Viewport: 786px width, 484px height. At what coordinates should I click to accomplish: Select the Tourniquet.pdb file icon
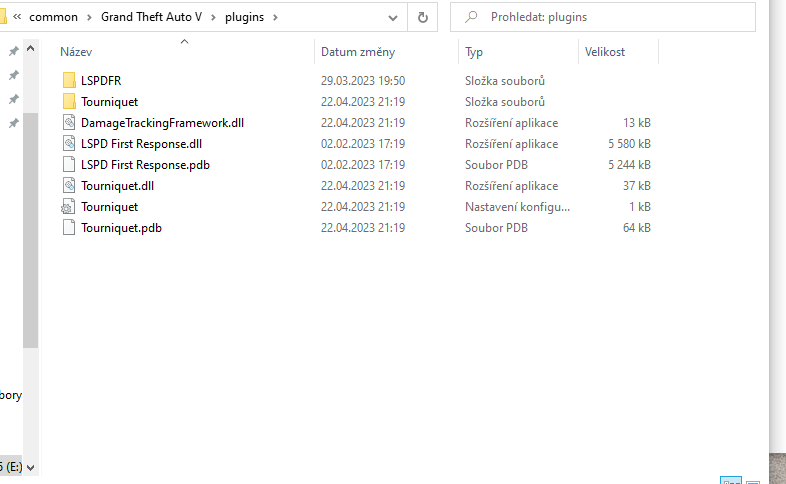click(69, 227)
